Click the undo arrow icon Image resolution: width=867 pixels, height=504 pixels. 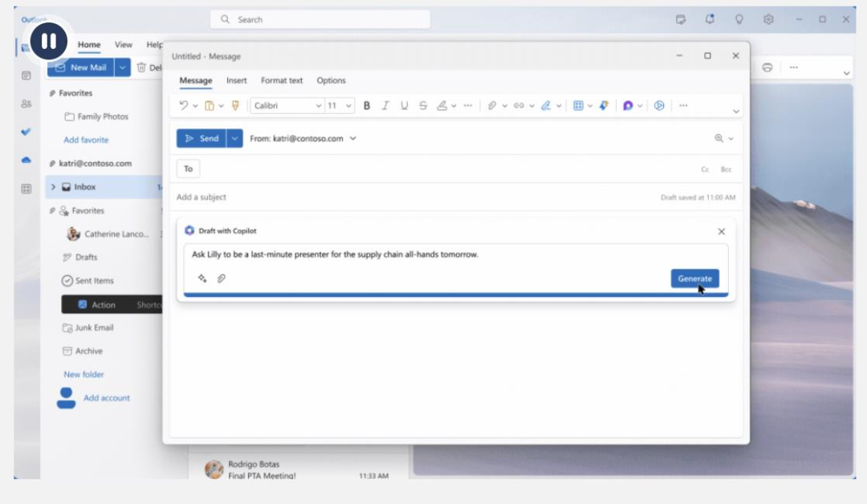coord(184,106)
